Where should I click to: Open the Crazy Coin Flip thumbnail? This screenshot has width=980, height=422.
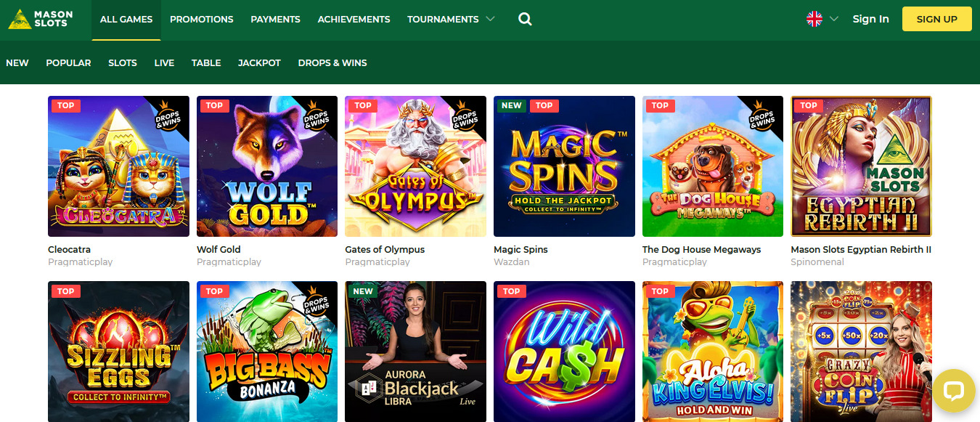coord(861,352)
